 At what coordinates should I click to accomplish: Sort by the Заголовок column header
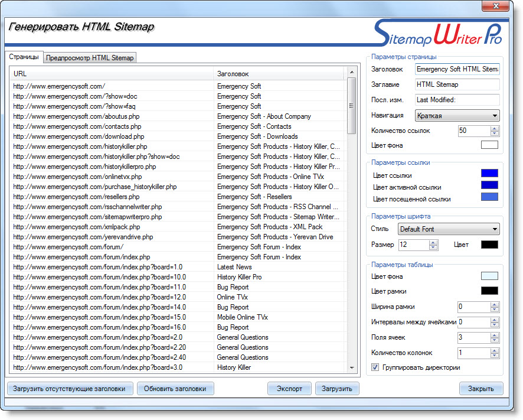[x=280, y=74]
